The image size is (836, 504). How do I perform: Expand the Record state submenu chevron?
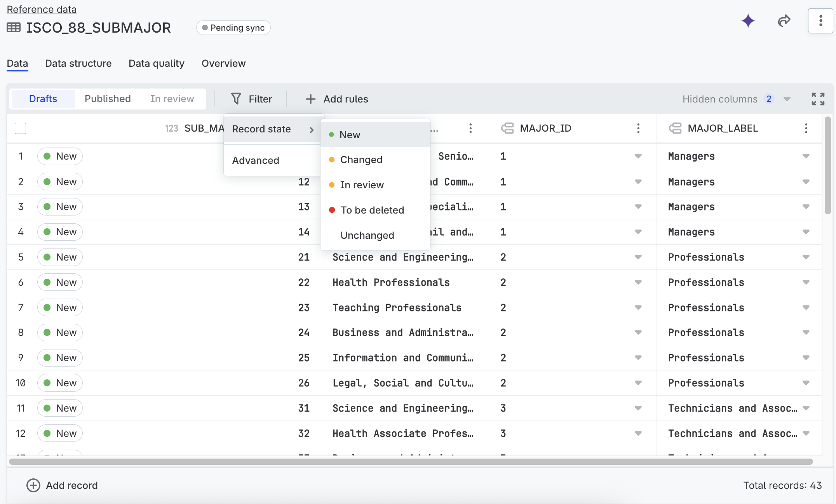(x=312, y=130)
